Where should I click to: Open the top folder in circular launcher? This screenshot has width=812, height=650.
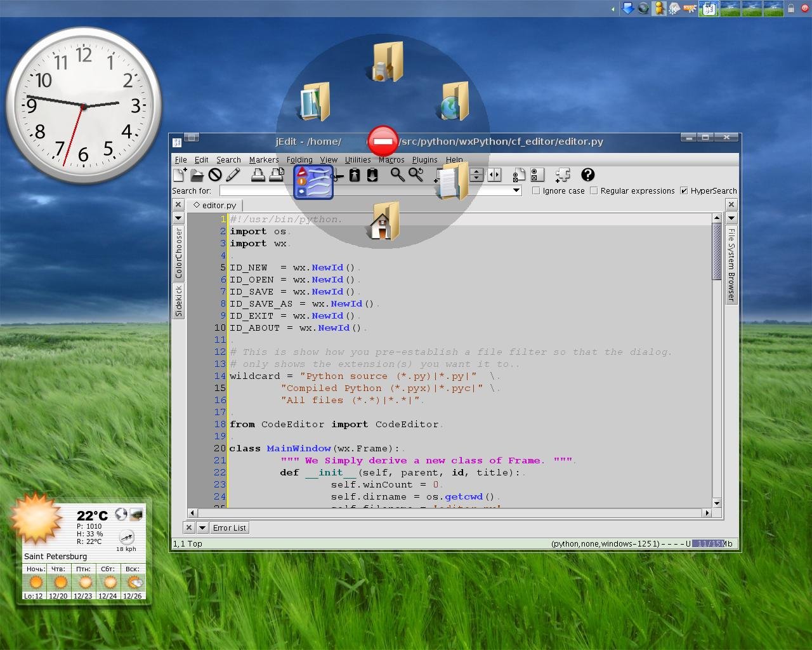click(387, 62)
